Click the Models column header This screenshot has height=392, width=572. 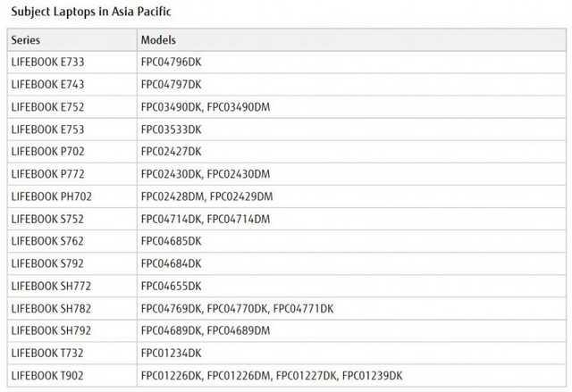tap(158, 40)
